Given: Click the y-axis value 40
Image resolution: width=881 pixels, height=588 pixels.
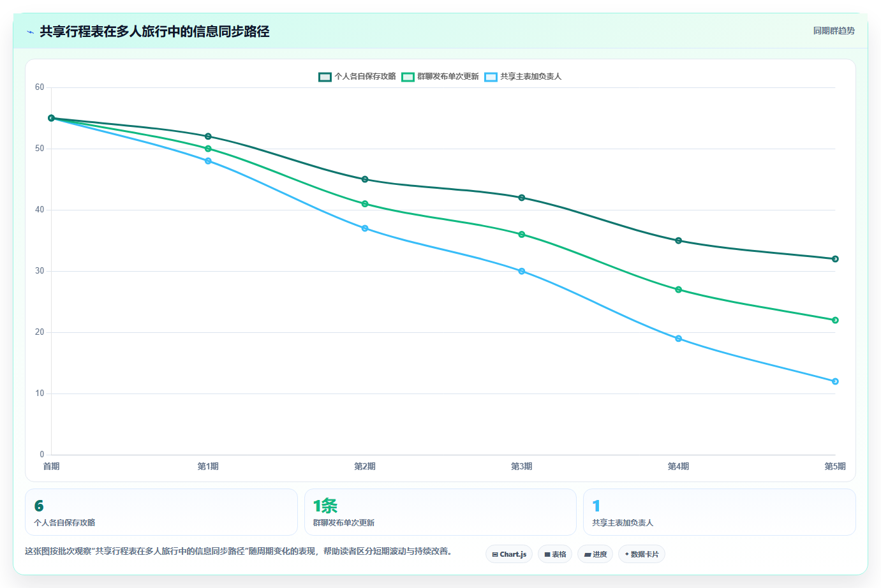Looking at the screenshot, I should [40, 210].
